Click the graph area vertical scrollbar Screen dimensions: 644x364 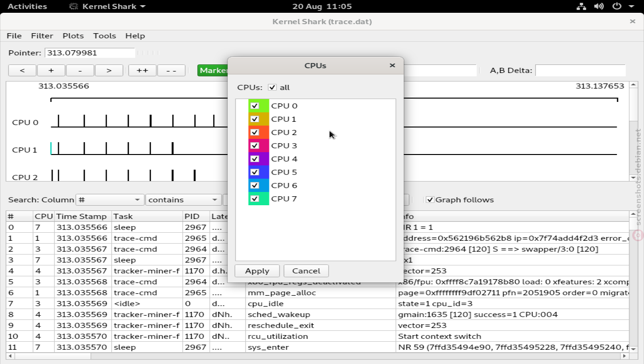633,130
